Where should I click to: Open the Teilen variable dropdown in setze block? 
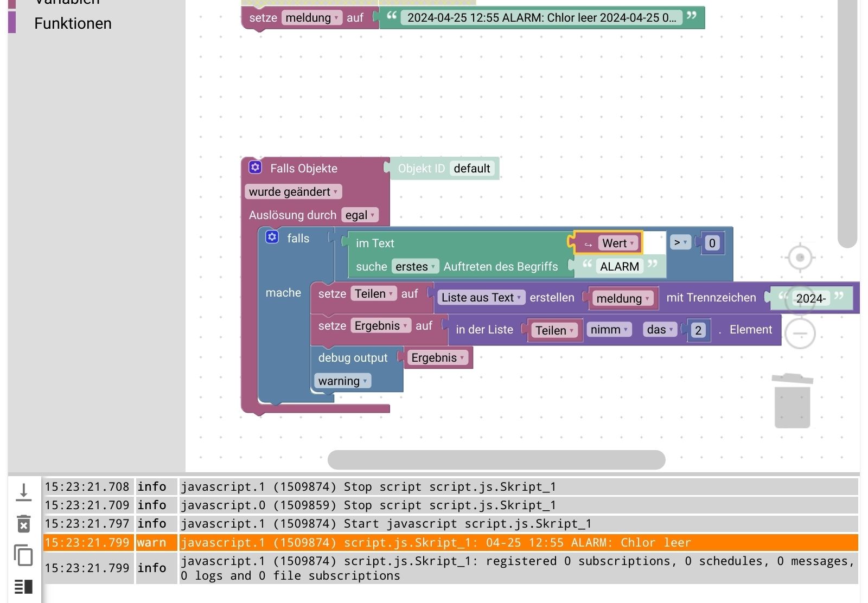tap(374, 293)
